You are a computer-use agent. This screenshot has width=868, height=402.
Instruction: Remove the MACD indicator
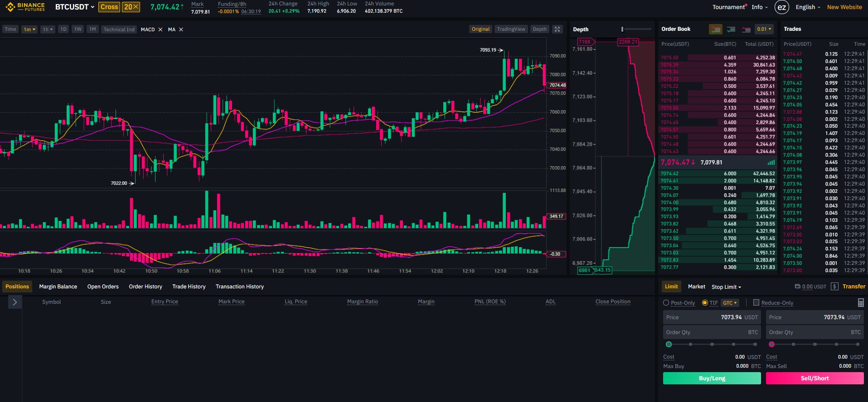(x=160, y=29)
